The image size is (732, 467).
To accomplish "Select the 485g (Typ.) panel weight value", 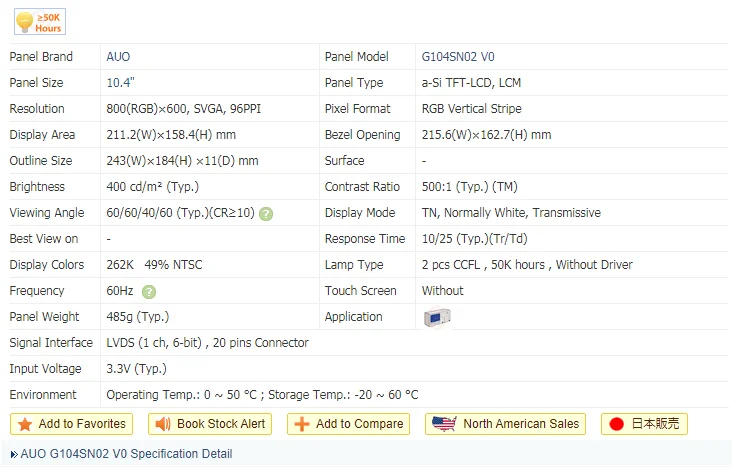I will pos(138,317).
